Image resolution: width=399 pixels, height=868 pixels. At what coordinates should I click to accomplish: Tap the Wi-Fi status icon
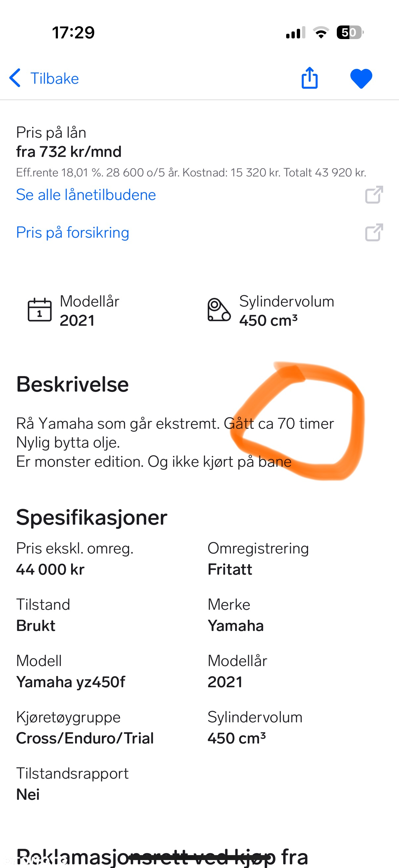coord(321,32)
